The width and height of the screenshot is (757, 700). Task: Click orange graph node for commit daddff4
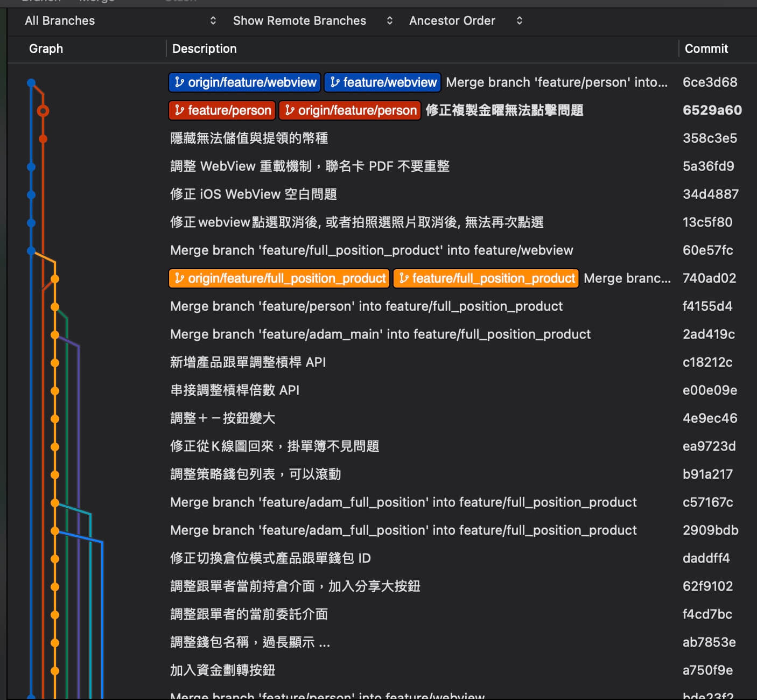click(x=55, y=559)
